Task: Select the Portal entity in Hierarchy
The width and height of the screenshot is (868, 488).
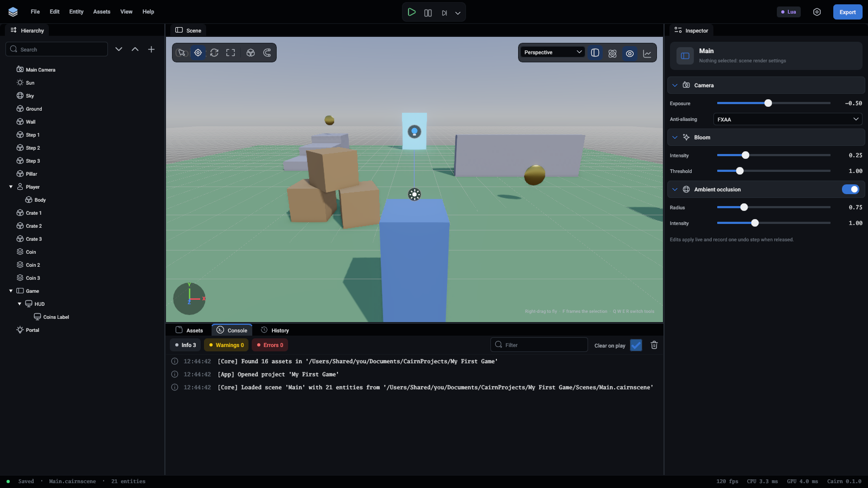Action: (32, 330)
